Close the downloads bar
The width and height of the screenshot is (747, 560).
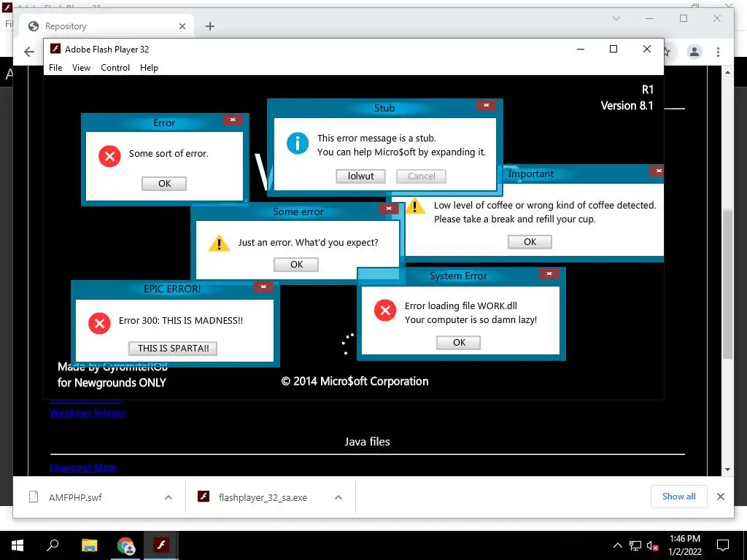pos(720,497)
